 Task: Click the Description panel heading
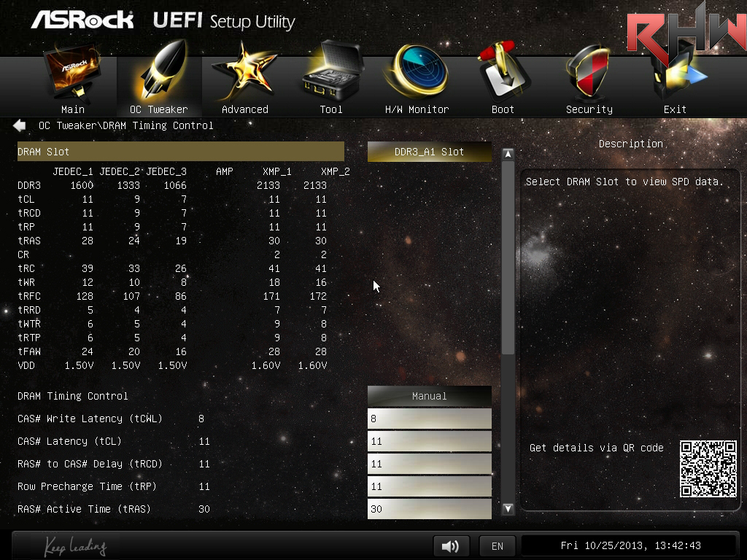click(x=631, y=144)
